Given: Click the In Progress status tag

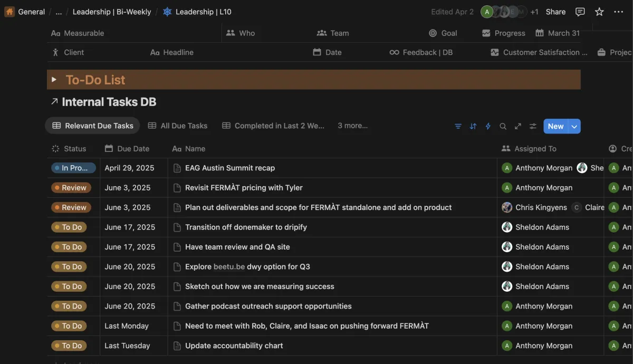Looking at the screenshot, I should pyautogui.click(x=73, y=168).
